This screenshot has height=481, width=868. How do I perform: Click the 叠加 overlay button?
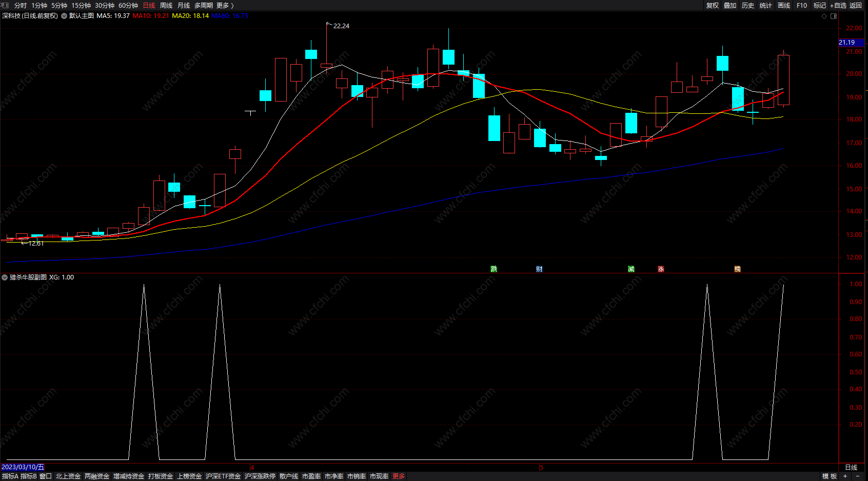[x=730, y=6]
